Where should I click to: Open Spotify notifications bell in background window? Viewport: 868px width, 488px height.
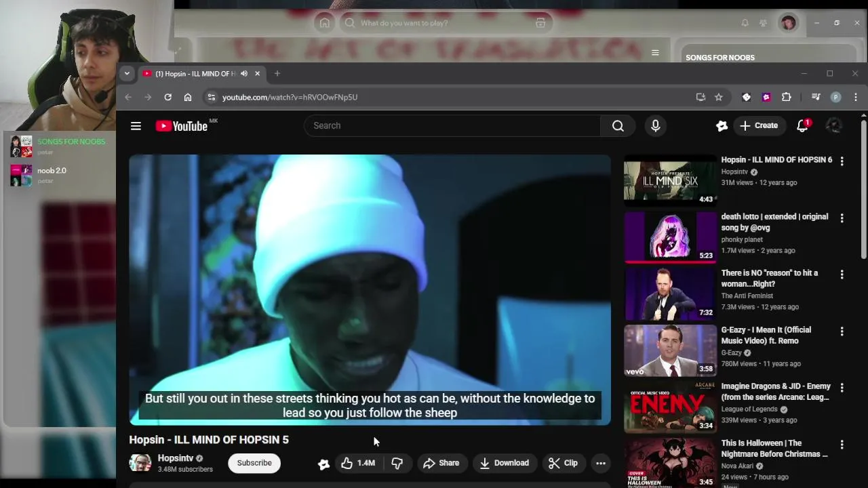click(x=745, y=23)
